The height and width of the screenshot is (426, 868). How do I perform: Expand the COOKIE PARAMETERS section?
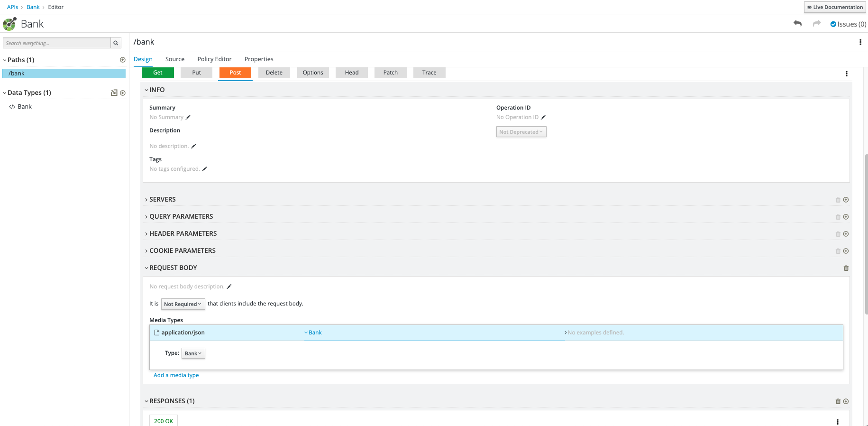pos(146,251)
